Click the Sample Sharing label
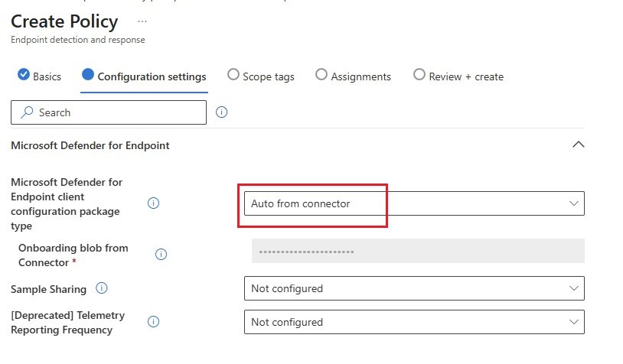The height and width of the screenshot is (364, 623). pyautogui.click(x=48, y=289)
